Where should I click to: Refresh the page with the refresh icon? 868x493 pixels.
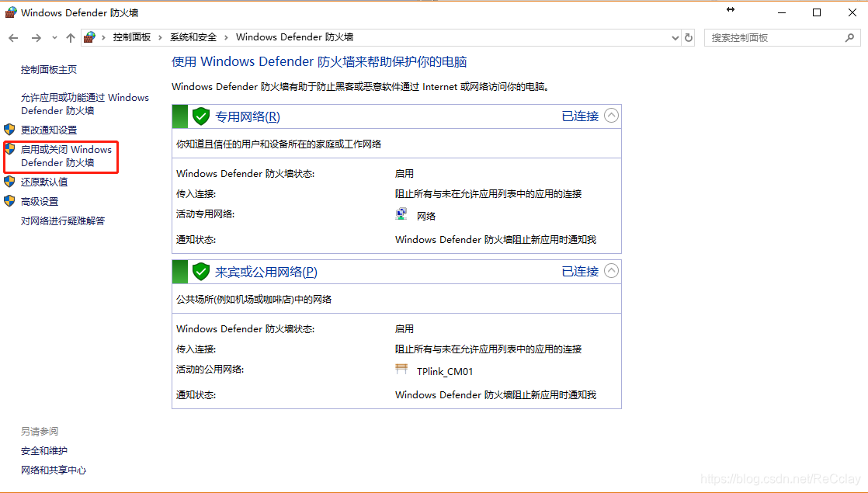(688, 37)
